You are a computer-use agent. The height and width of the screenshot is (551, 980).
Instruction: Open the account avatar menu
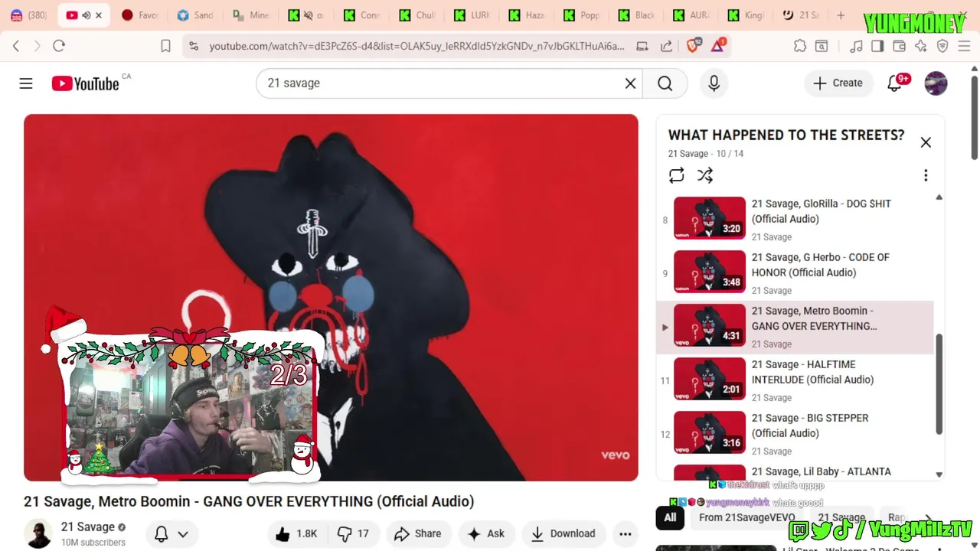[x=936, y=83]
